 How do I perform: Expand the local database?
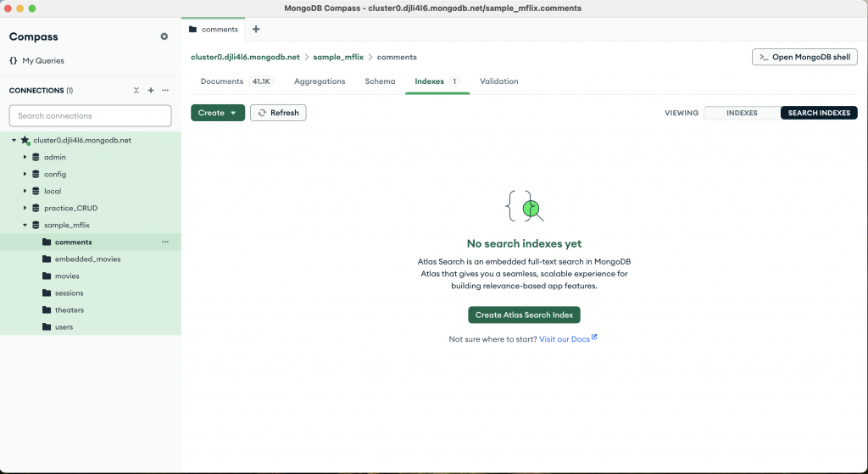coord(25,191)
